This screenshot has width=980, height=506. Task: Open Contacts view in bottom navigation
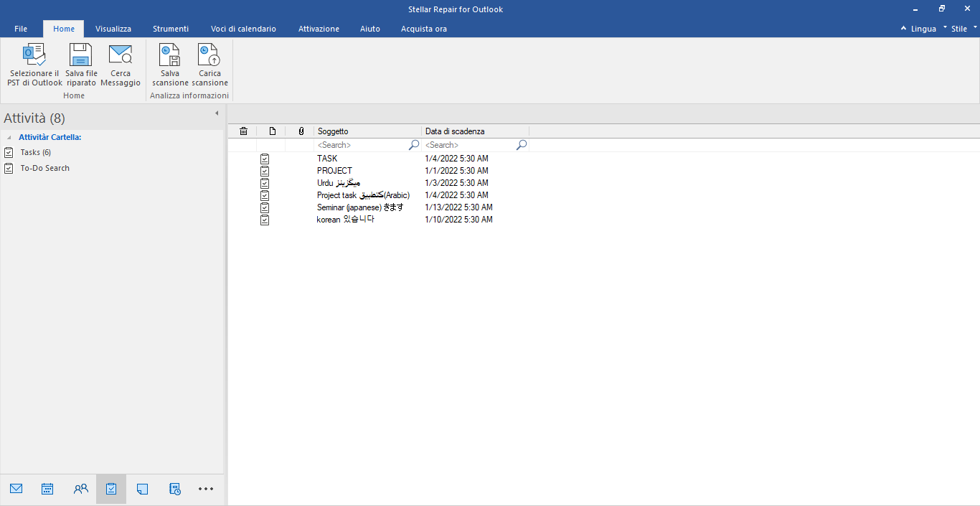80,489
